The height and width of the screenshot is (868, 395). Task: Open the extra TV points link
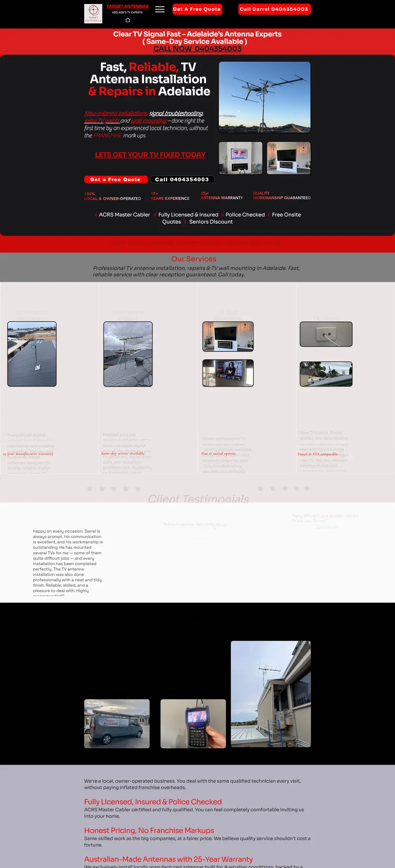pyautogui.click(x=102, y=121)
